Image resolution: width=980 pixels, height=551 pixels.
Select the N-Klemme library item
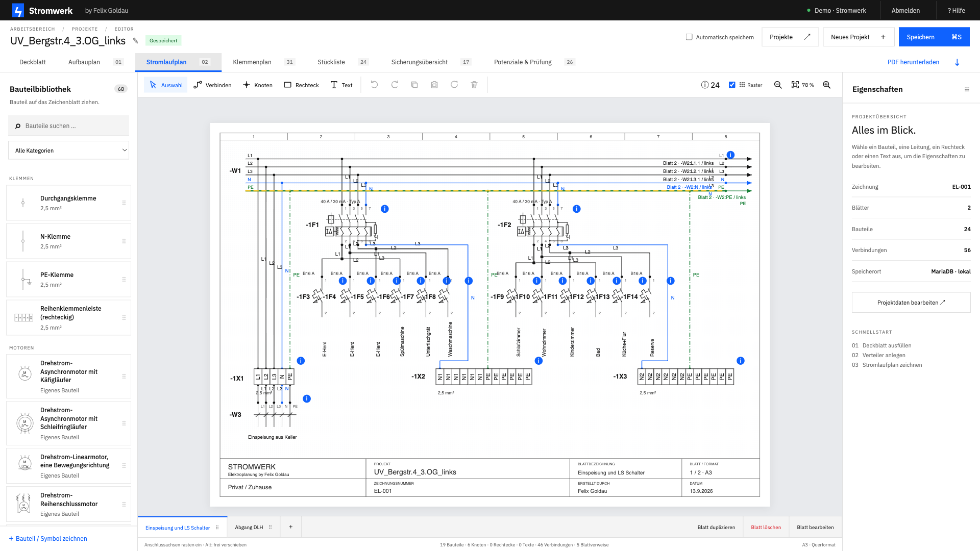pyautogui.click(x=68, y=241)
